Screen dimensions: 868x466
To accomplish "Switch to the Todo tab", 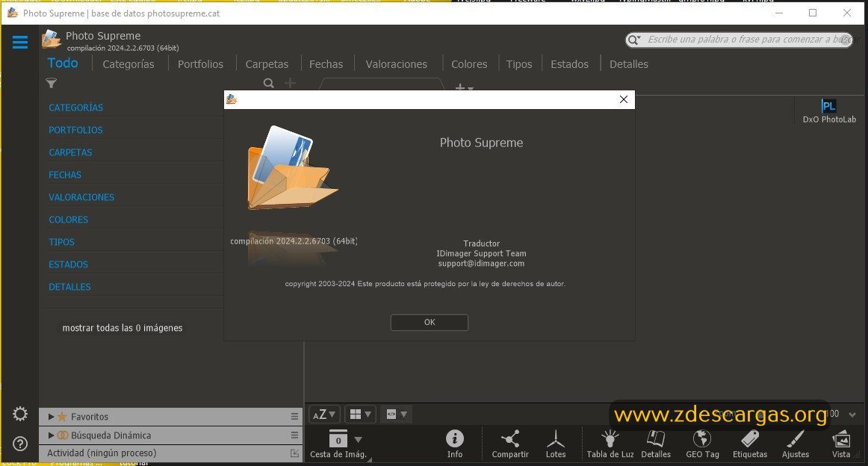I will (x=63, y=63).
